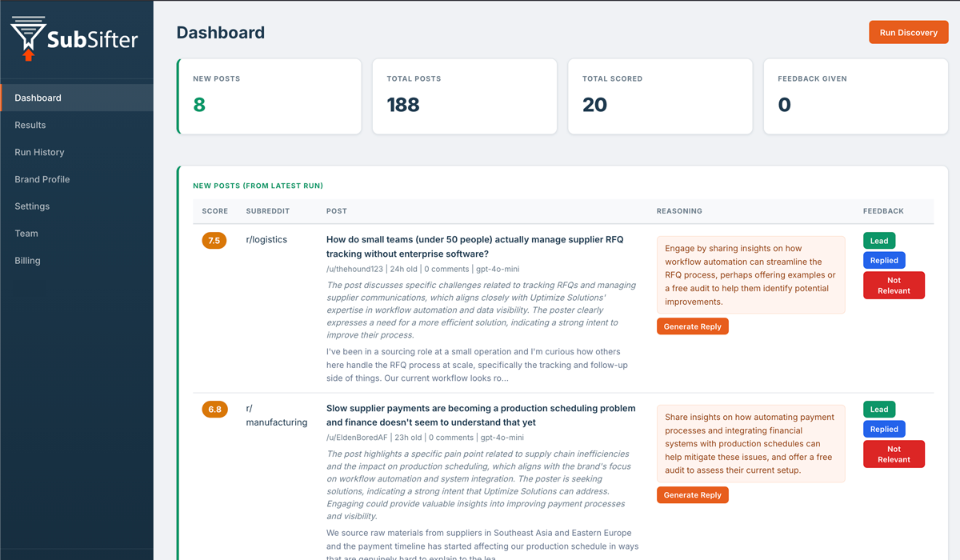
Task: Open the r/logistics subreddit link
Action: [266, 239]
